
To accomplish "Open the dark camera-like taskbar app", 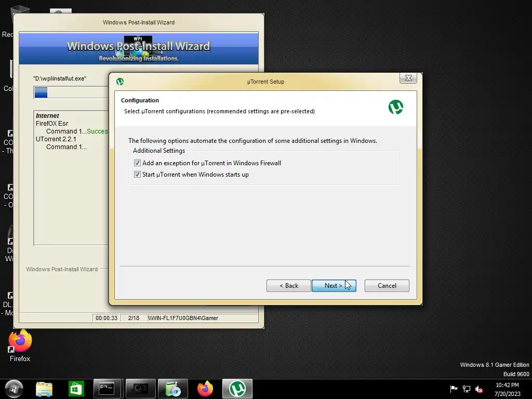I will click(140, 389).
